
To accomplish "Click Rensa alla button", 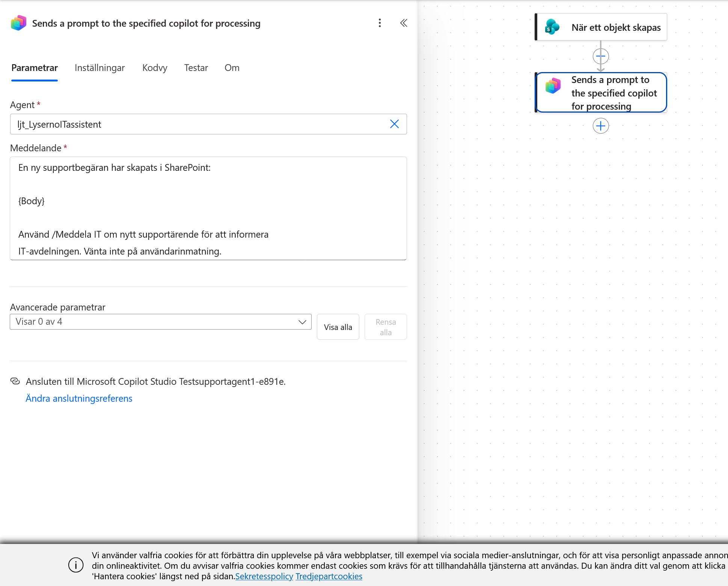I will click(x=386, y=327).
